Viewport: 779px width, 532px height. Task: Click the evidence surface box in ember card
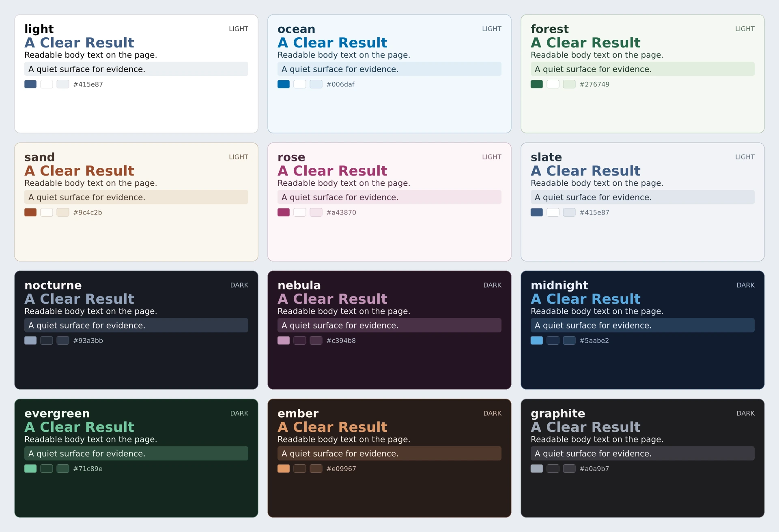coord(389,453)
